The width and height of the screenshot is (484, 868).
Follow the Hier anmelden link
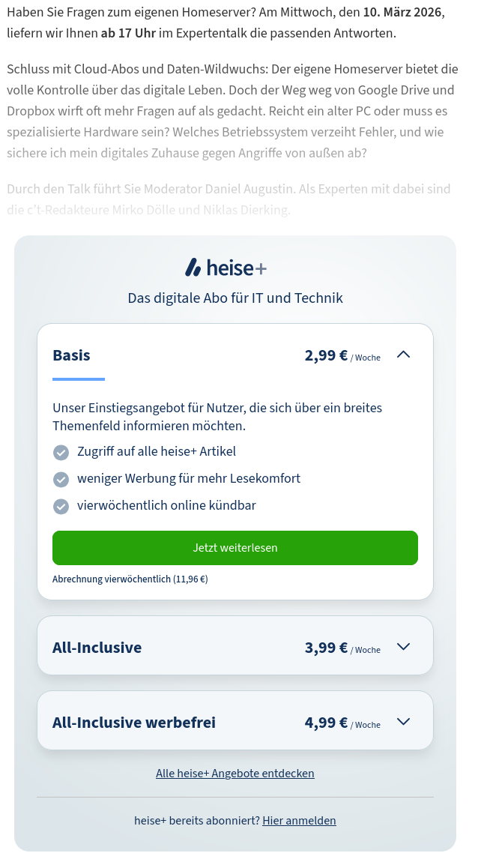[x=299, y=821]
